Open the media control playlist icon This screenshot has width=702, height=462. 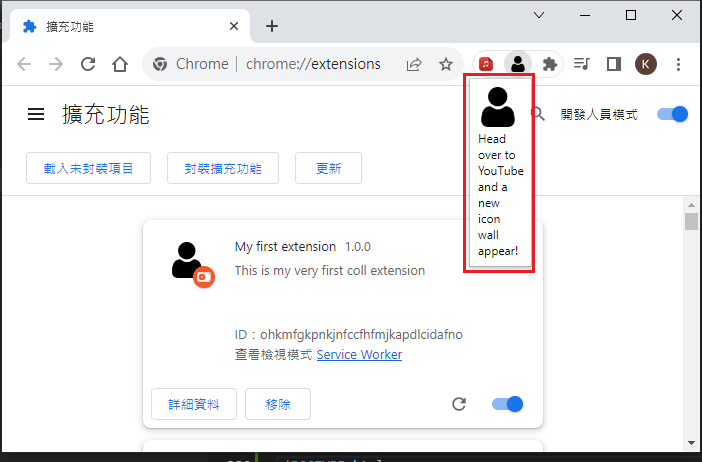[582, 64]
